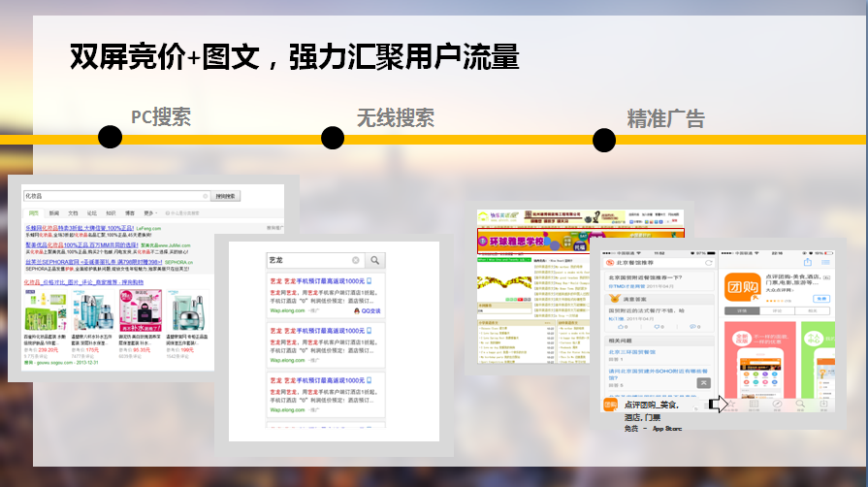Click the green app preview screenshot
This screenshot has width=868, height=487.
(x=819, y=360)
